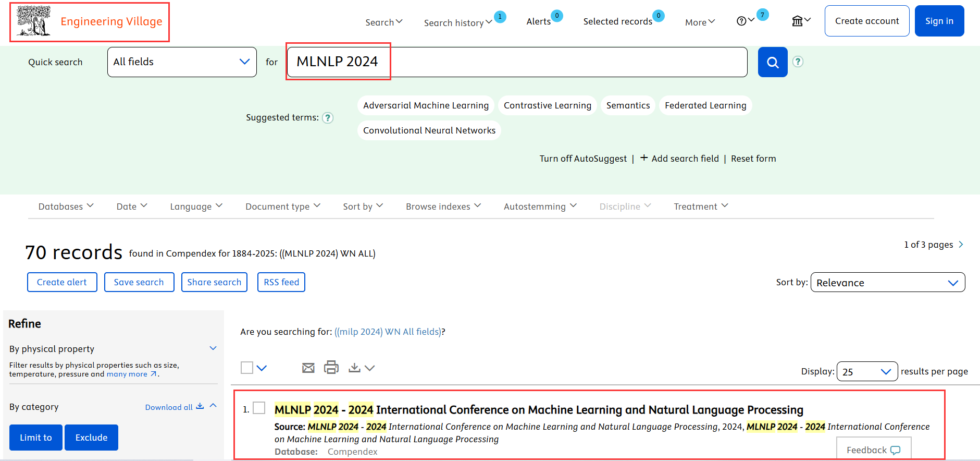The width and height of the screenshot is (980, 461).
Task: Click the Engineering Village tree logo
Action: tap(34, 21)
